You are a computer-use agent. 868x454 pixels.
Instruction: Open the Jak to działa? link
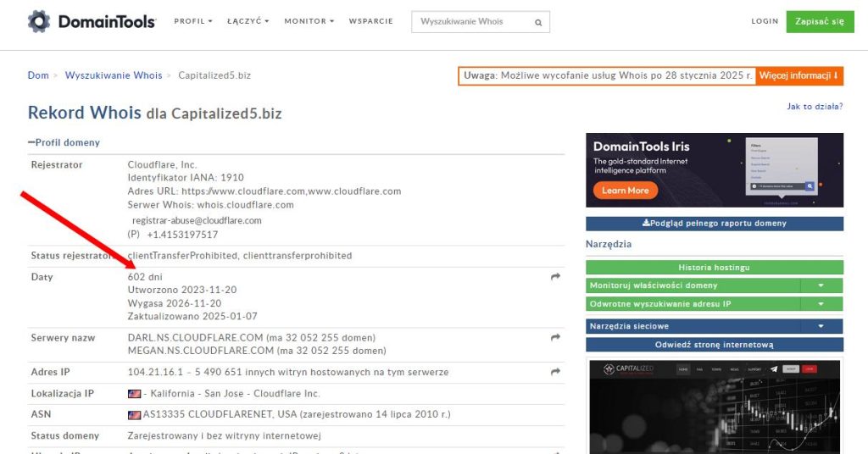point(815,106)
